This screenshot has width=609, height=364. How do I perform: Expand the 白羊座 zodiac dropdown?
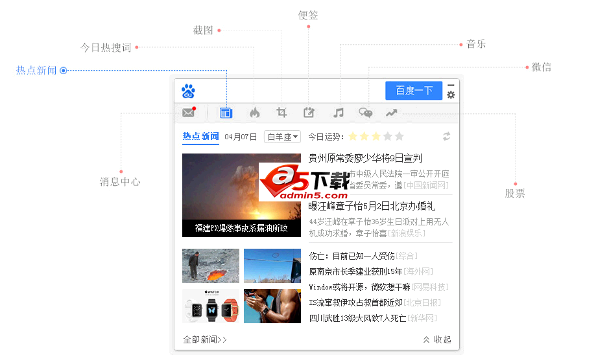tap(282, 137)
